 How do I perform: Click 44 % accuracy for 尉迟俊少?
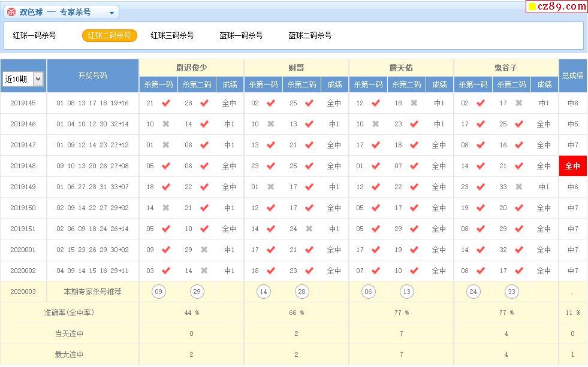(x=192, y=313)
